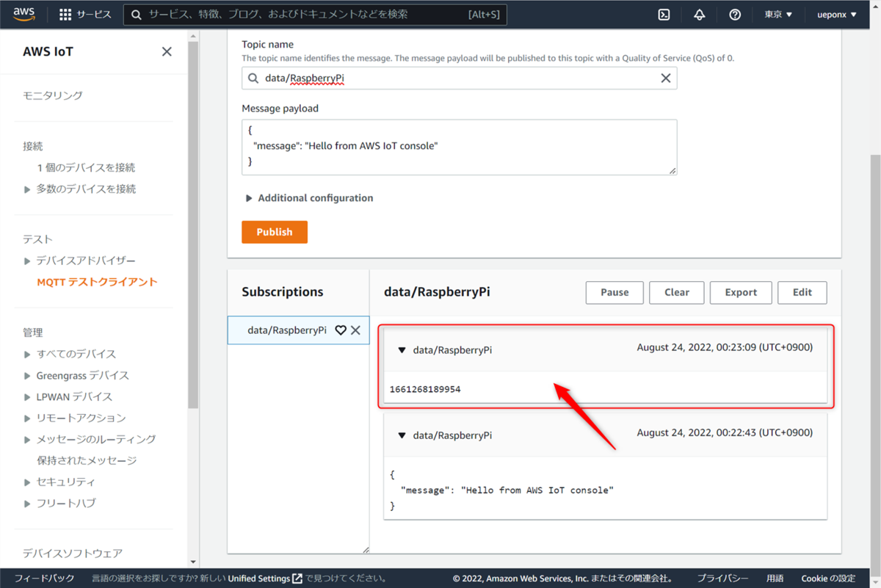Viewport: 881px width, 588px height.
Task: Click timestamp August 24, 2022, 00:22:43
Action: [725, 432]
